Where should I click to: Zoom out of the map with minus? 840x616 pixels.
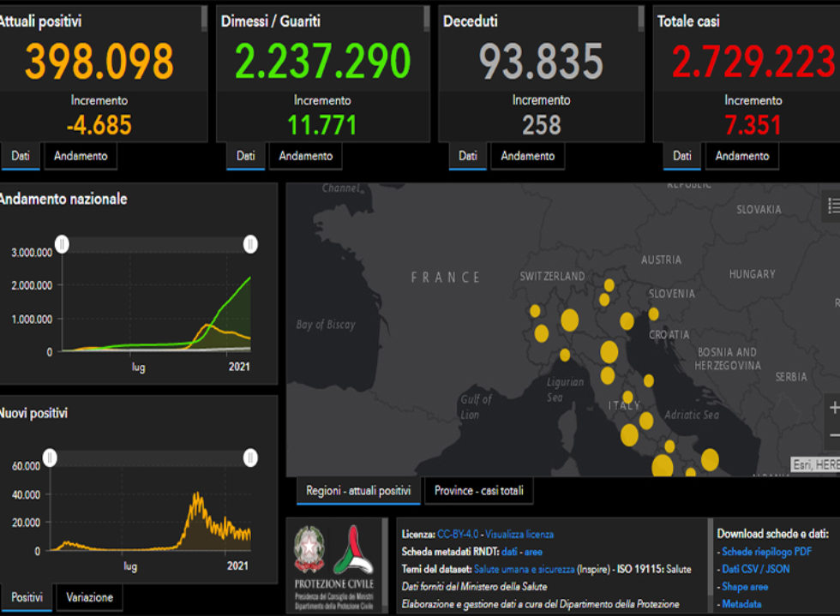pyautogui.click(x=834, y=435)
